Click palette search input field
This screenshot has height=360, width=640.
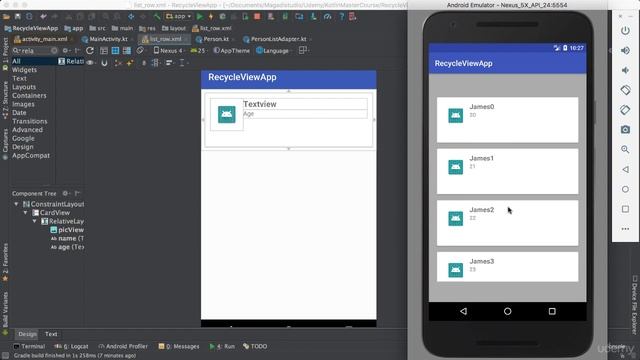pos(35,51)
